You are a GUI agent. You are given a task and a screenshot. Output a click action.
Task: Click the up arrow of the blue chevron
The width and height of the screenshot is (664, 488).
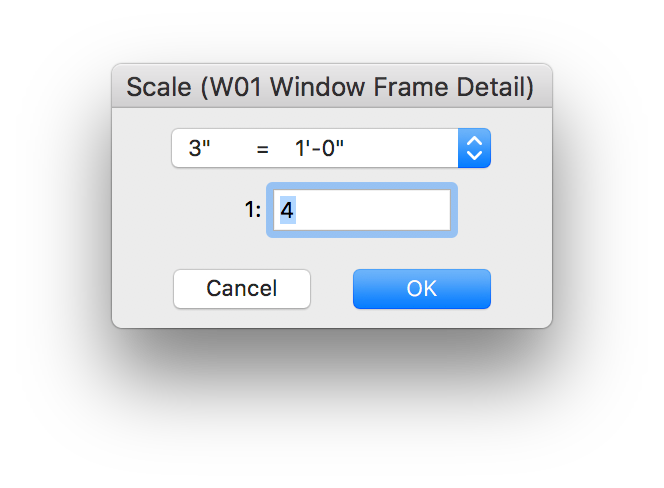click(474, 142)
